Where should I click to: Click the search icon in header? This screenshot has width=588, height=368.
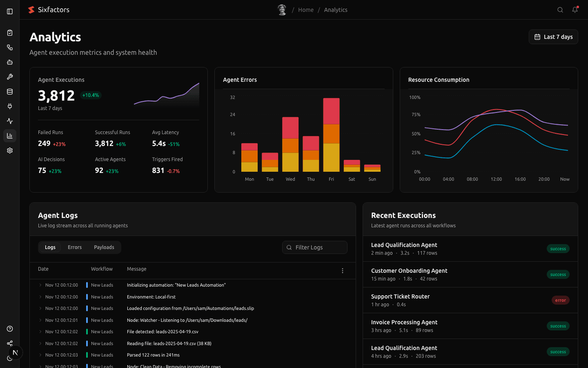(x=560, y=10)
